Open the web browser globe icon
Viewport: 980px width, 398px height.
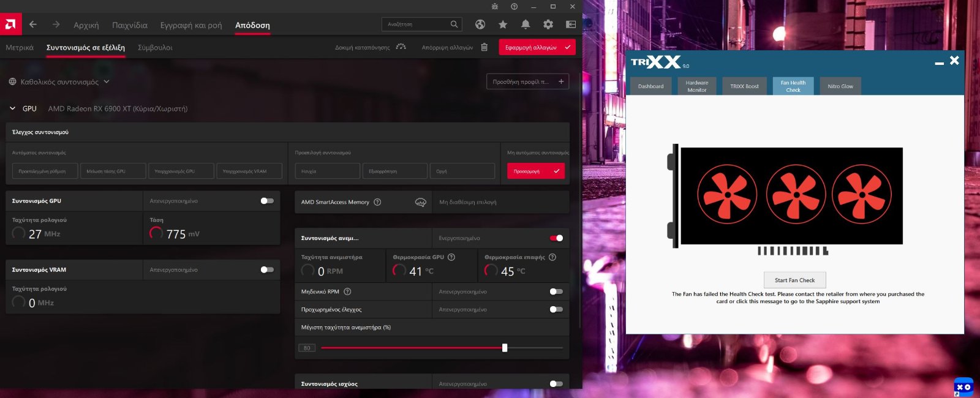click(x=480, y=24)
